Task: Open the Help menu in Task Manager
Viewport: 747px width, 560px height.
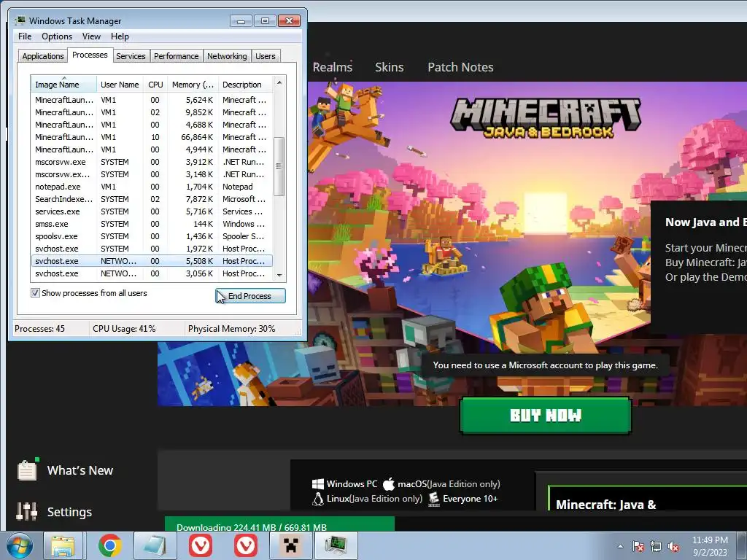Action: [120, 36]
